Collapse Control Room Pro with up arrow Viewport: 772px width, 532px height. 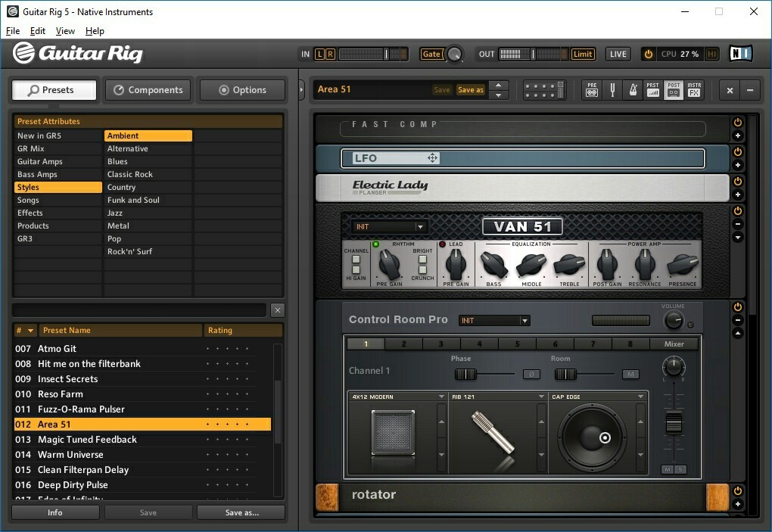click(x=737, y=334)
